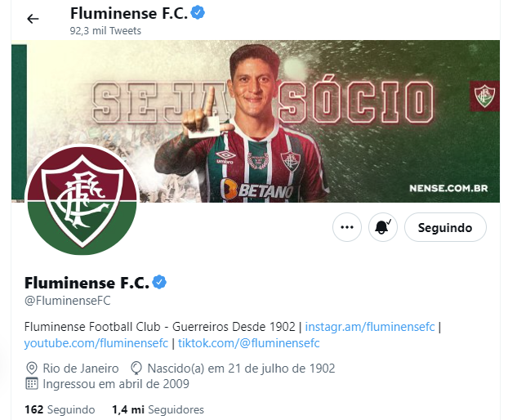Open the Fluminense crest profile picture
The image size is (508, 420).
(82, 200)
